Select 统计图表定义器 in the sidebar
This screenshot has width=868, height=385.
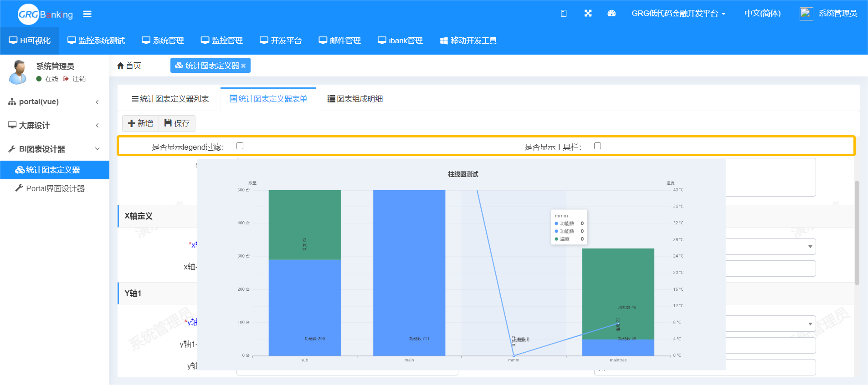(x=55, y=170)
